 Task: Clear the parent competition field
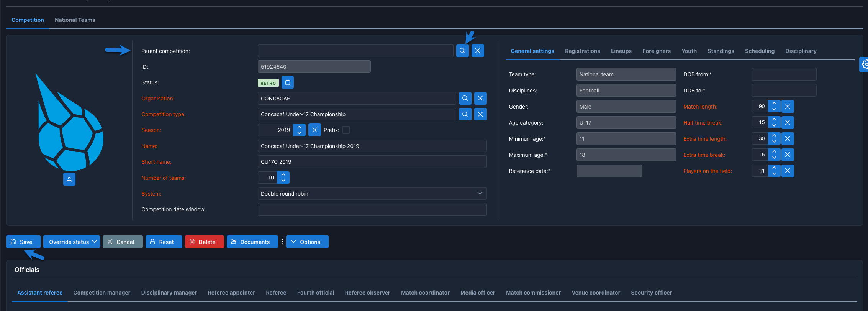478,51
